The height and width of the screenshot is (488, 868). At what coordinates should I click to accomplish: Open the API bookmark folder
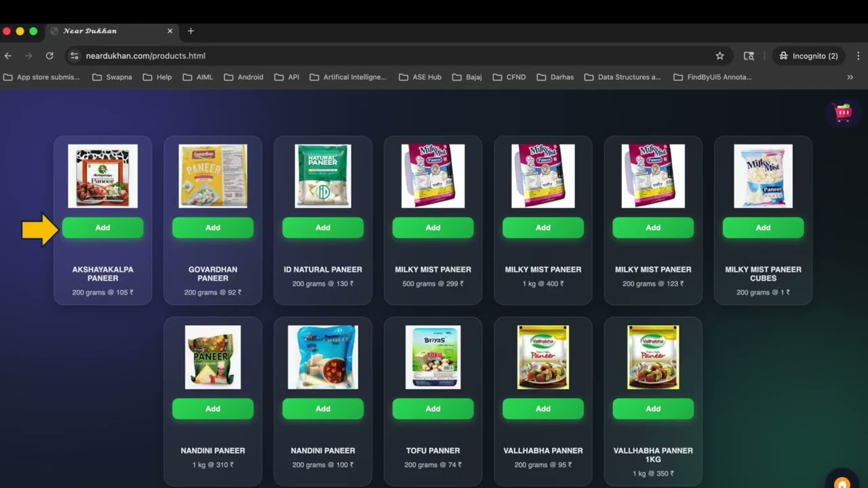(x=286, y=77)
